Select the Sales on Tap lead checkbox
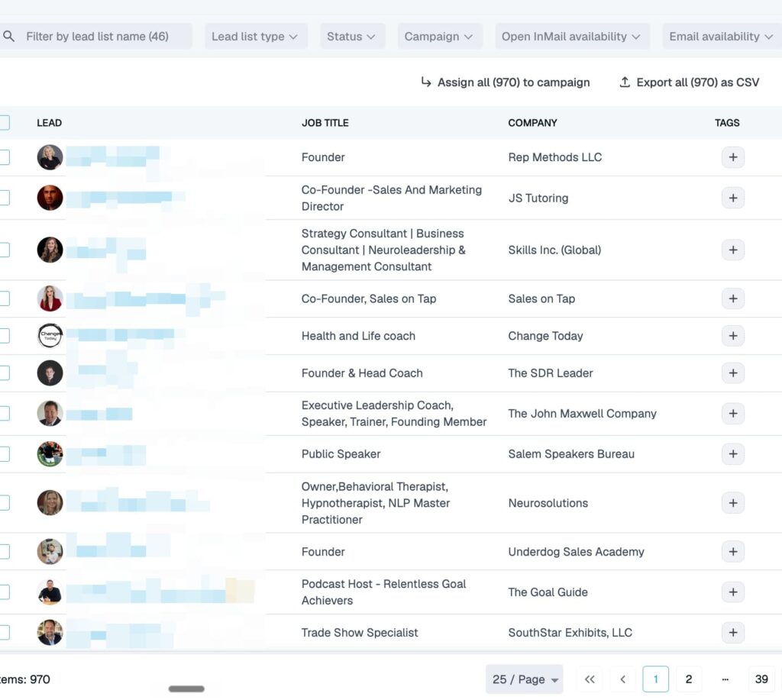The image size is (782, 700). 4,298
